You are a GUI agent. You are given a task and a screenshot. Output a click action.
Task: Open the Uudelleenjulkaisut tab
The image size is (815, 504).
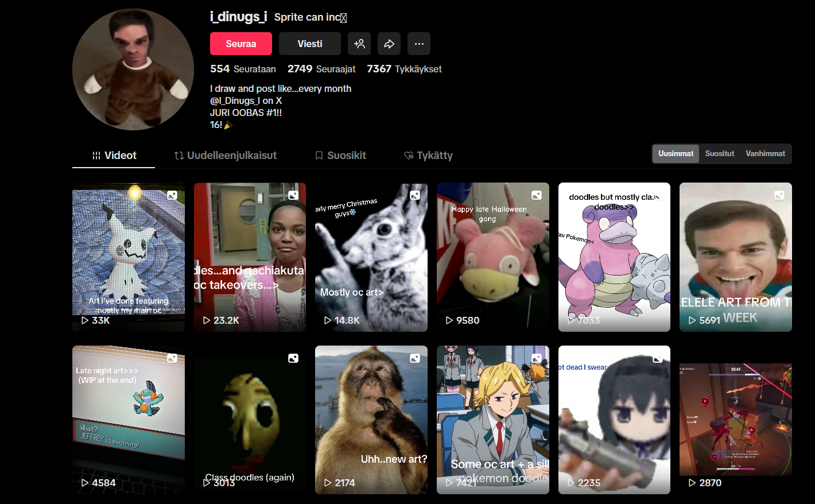point(226,156)
